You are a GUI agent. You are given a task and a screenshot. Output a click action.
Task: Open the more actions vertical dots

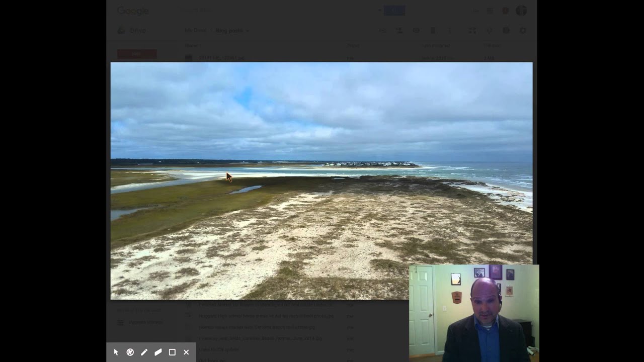(450, 31)
